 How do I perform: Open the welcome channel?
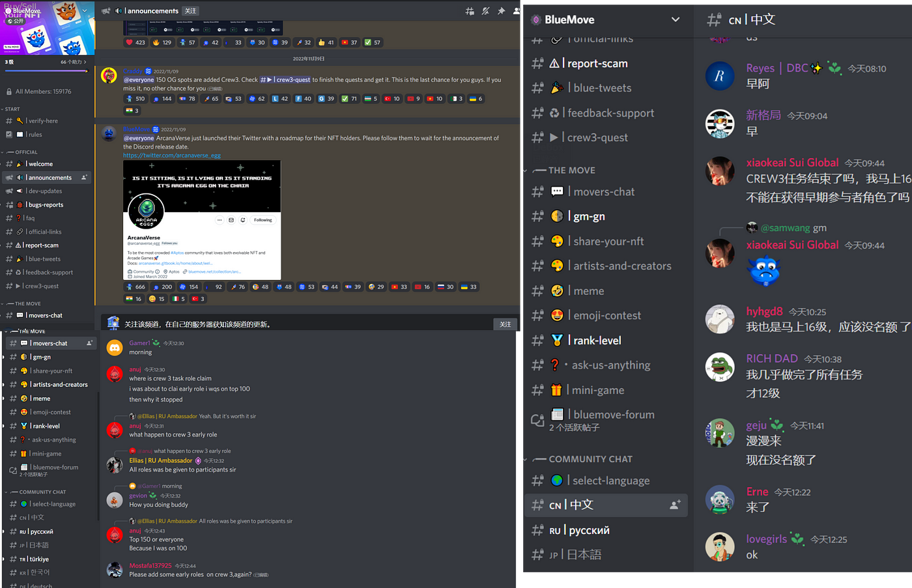(40, 164)
